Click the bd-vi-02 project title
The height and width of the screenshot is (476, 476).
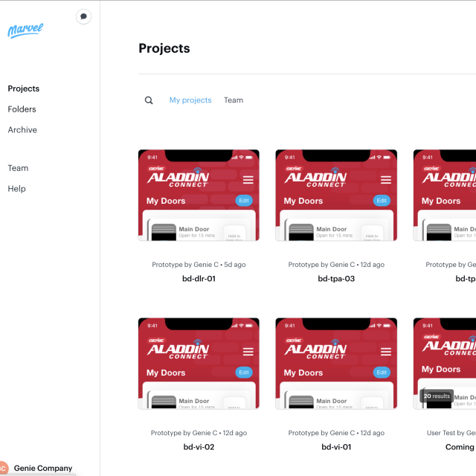click(199, 447)
